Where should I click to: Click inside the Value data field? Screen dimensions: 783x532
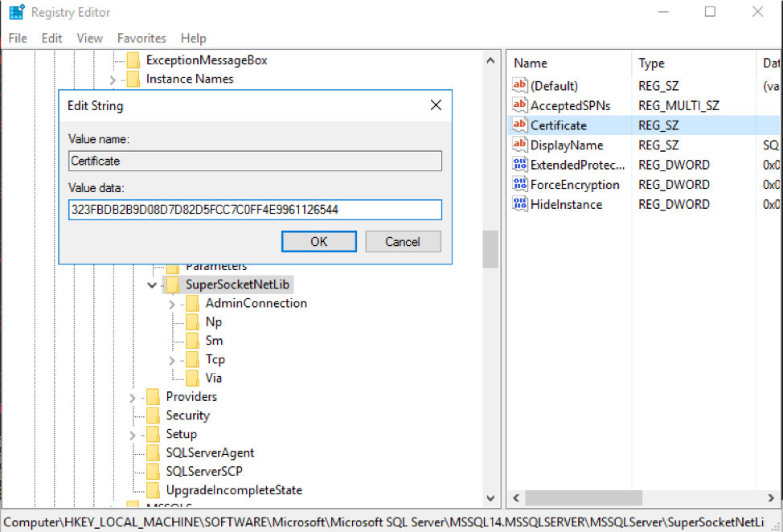pyautogui.click(x=255, y=210)
